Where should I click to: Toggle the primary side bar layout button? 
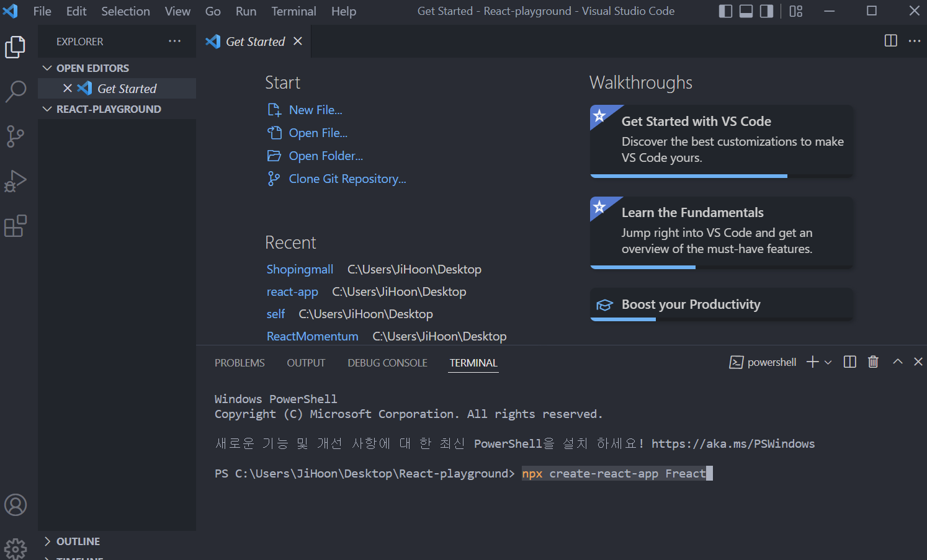point(725,11)
